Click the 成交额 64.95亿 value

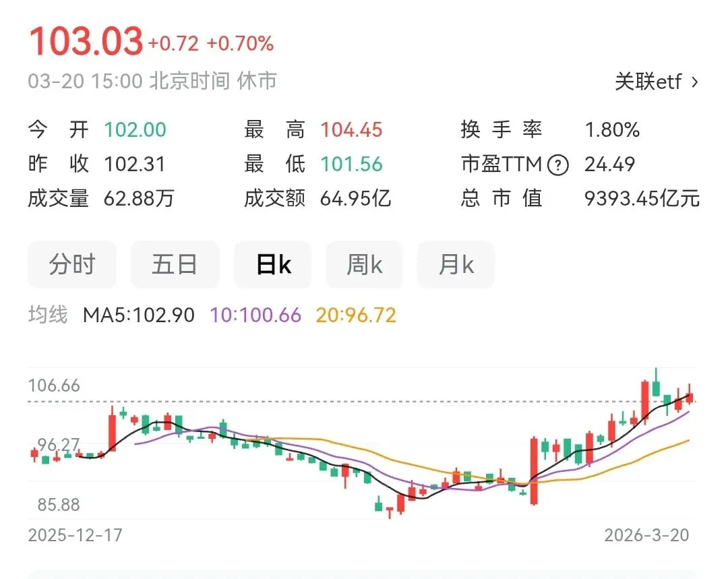pyautogui.click(x=355, y=199)
